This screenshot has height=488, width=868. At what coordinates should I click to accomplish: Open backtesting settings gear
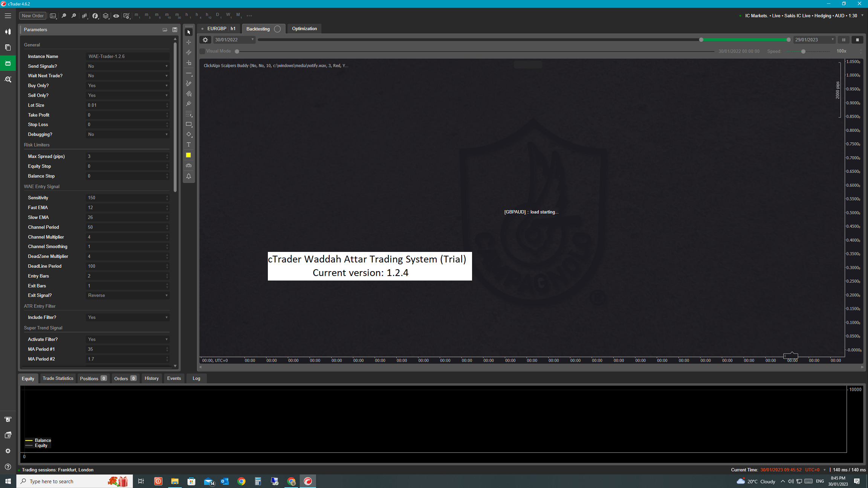click(205, 40)
